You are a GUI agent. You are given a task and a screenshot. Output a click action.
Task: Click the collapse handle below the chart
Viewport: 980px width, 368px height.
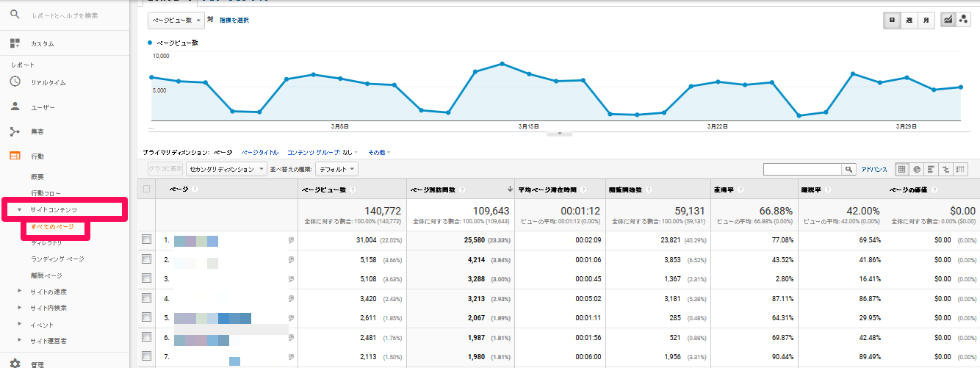pos(560,133)
